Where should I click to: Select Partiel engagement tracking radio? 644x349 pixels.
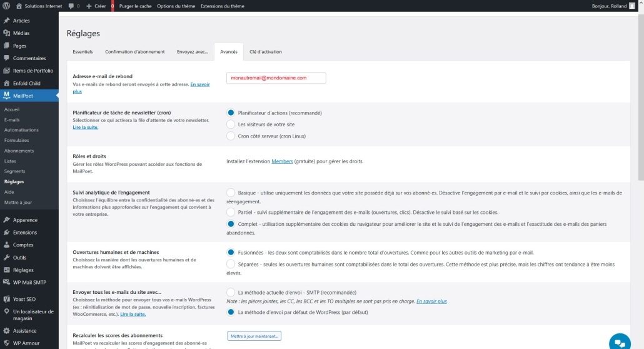(231, 212)
